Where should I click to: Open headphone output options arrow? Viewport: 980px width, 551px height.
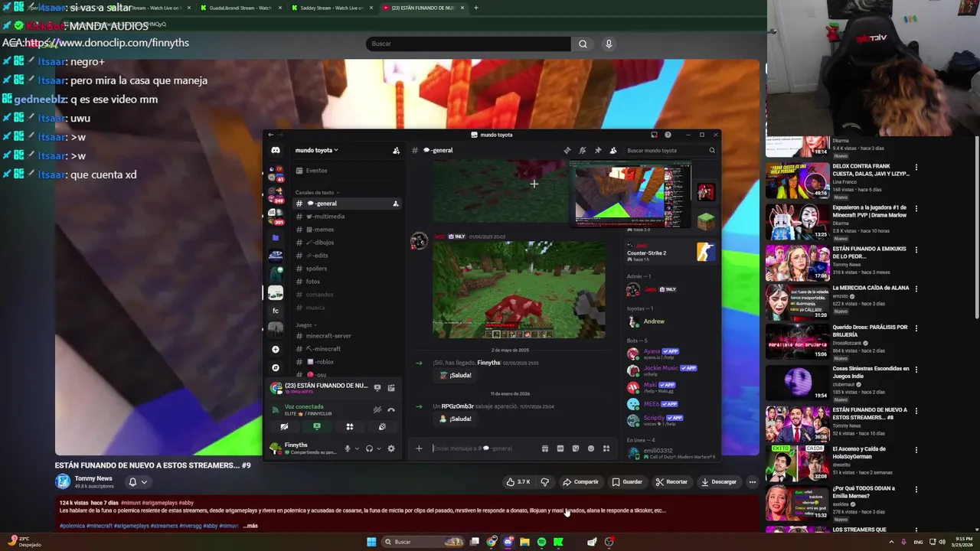point(378,448)
